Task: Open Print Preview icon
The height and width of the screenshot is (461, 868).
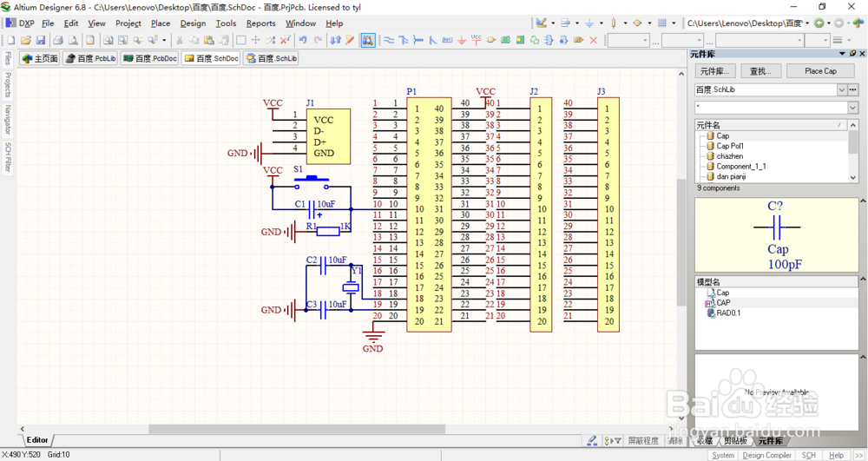Action: (73, 40)
